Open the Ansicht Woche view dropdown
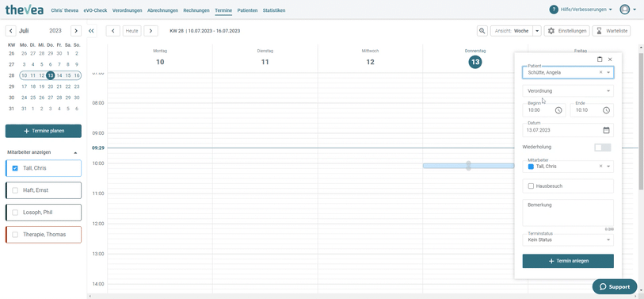 coord(537,31)
